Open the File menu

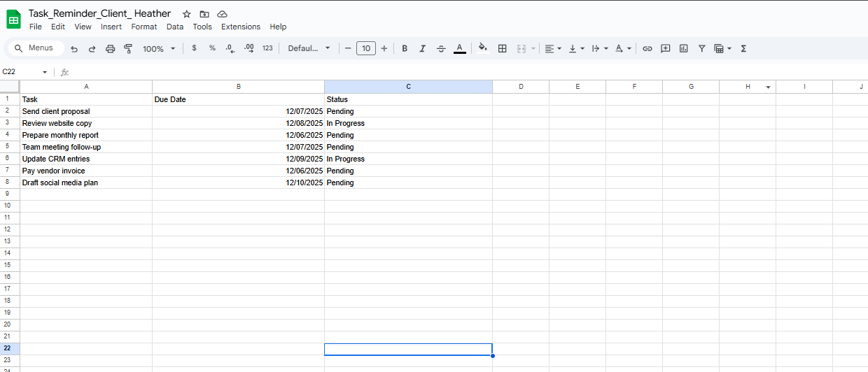(x=36, y=27)
